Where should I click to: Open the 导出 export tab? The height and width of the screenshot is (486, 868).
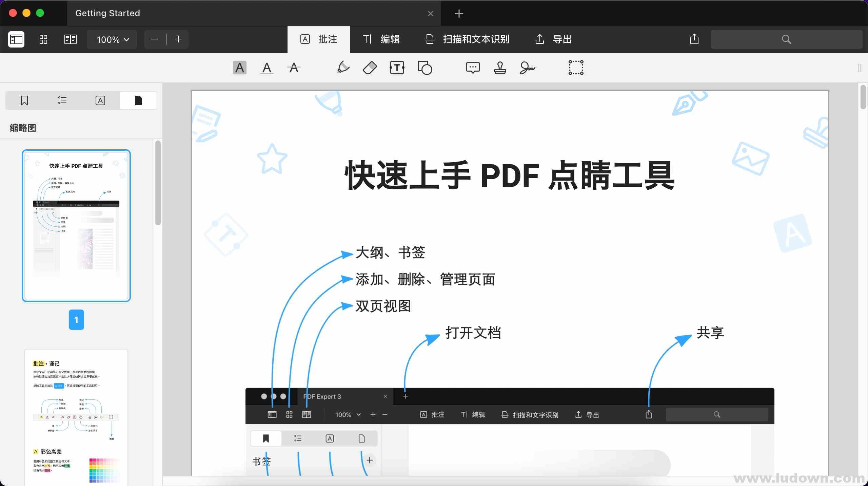tap(554, 39)
